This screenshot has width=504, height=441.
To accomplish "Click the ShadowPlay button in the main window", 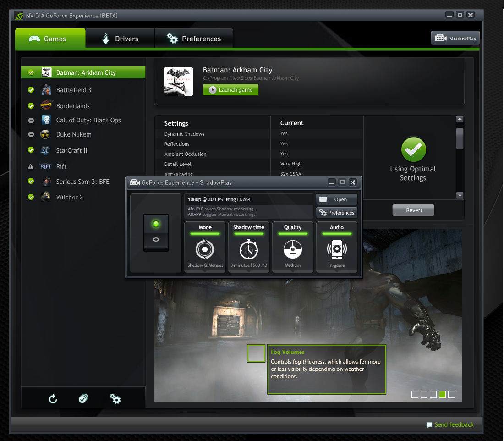I will (455, 38).
